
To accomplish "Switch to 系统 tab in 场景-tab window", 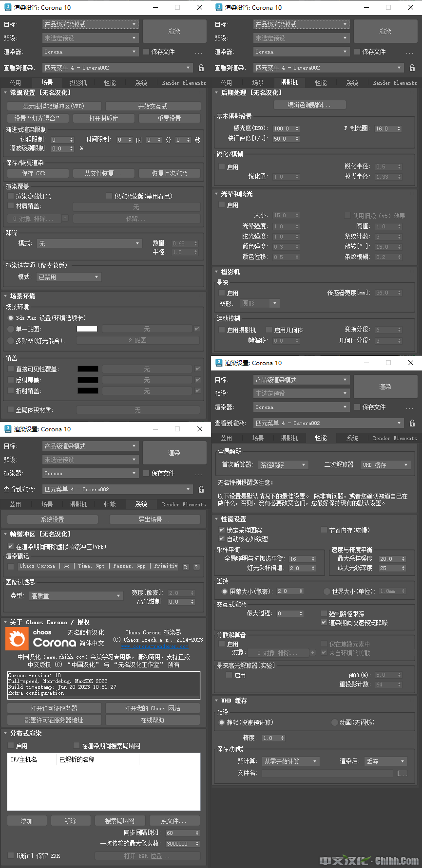I will point(141,83).
